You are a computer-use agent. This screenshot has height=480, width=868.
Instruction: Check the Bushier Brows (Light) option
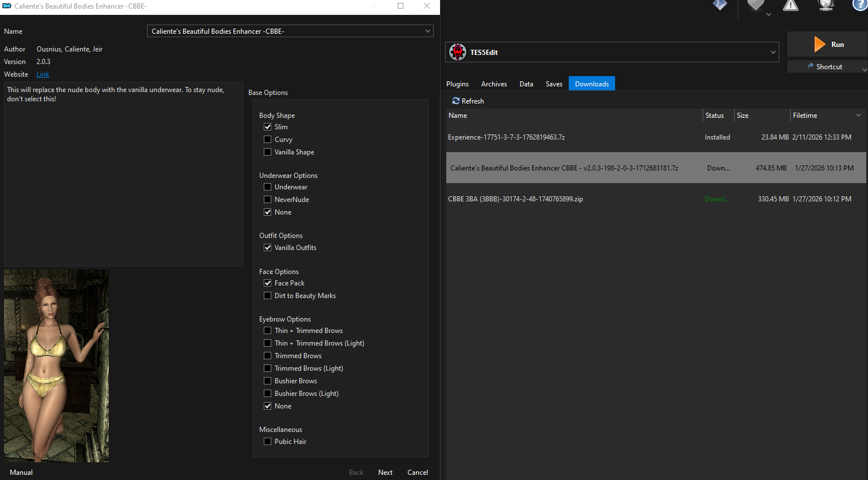(267, 394)
